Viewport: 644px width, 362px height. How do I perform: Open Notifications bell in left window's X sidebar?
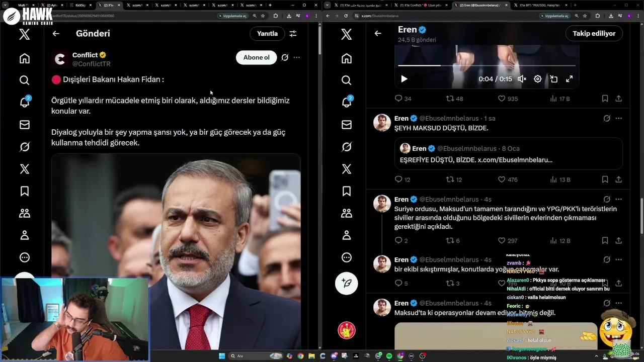(24, 102)
